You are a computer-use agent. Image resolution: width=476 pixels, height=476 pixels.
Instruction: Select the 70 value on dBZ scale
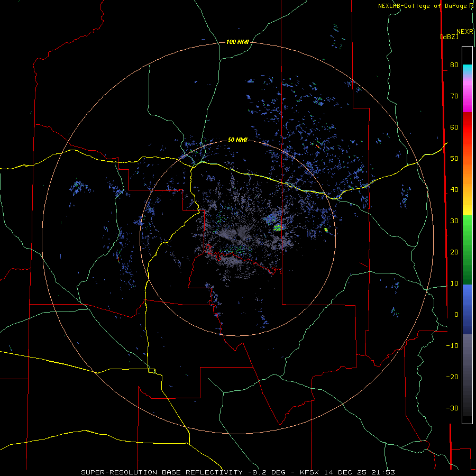[x=454, y=96]
